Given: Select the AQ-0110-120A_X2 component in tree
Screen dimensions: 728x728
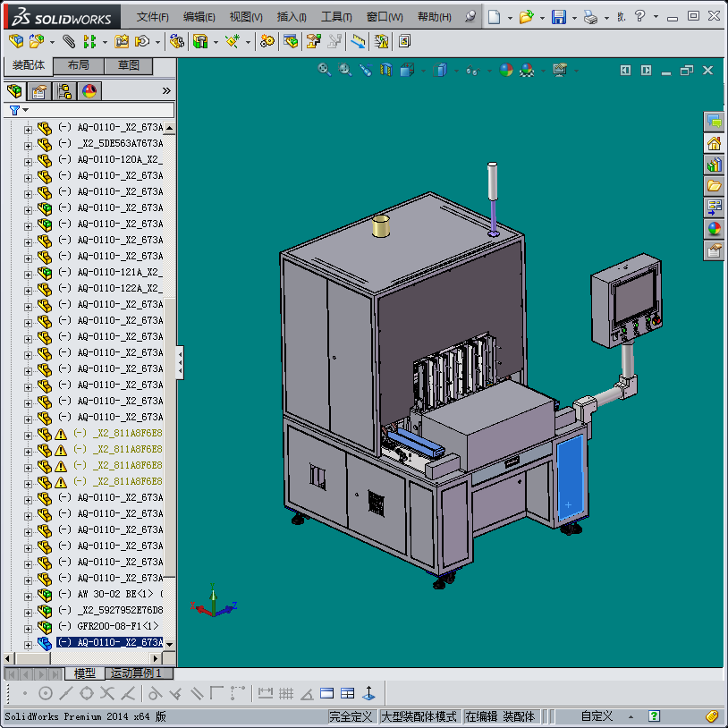Looking at the screenshot, I should click(118, 159).
